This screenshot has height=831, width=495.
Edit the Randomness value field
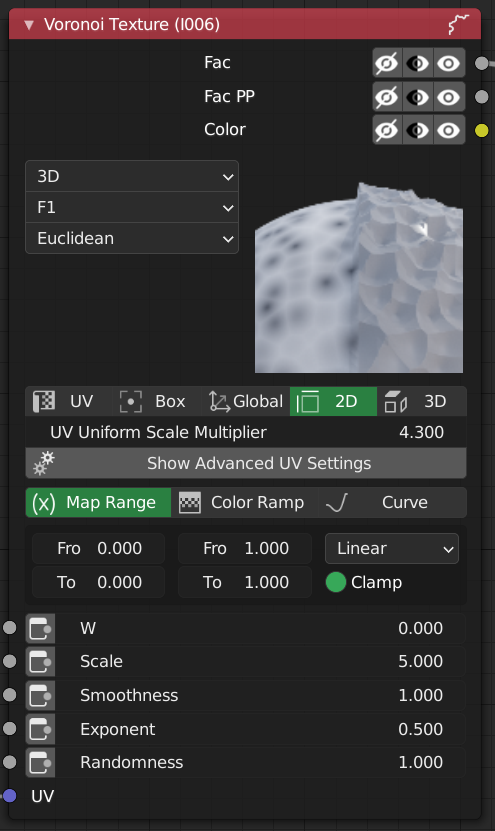point(260,763)
